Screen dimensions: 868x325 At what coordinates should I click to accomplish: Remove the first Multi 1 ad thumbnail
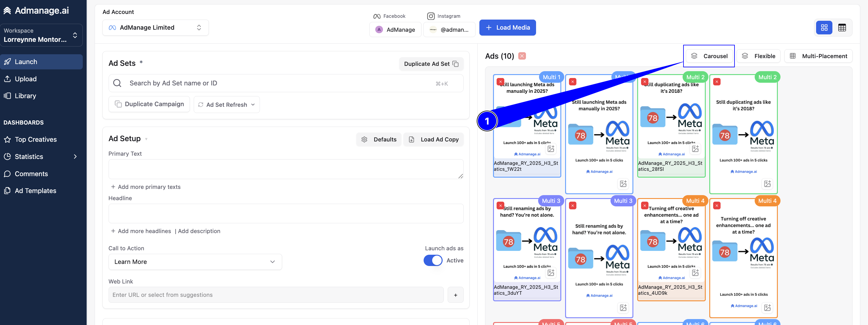tap(501, 82)
